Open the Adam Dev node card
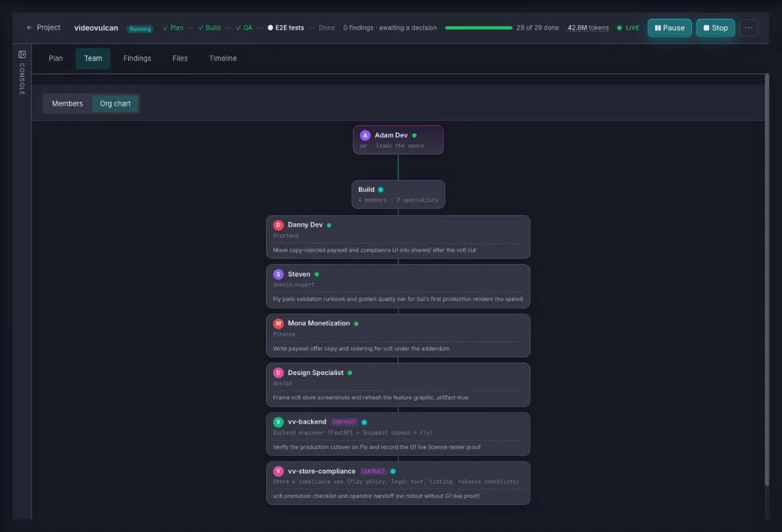 pyautogui.click(x=398, y=140)
